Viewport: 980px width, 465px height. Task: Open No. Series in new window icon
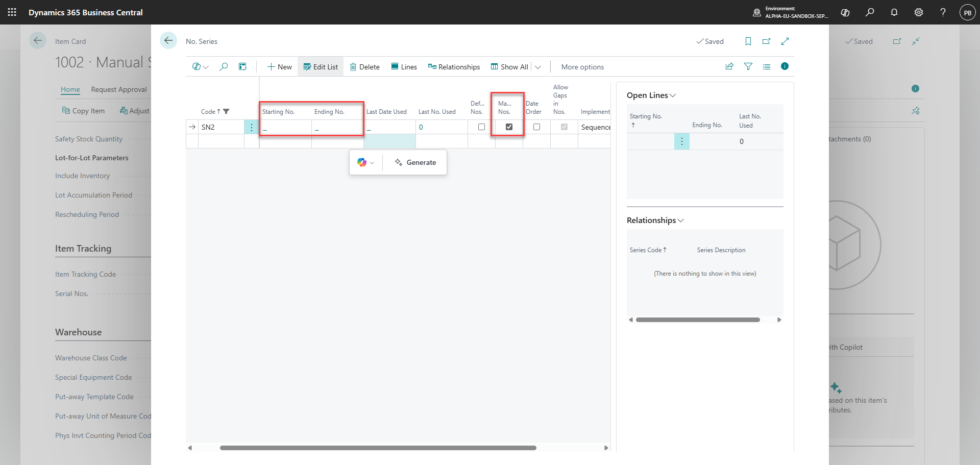pyautogui.click(x=767, y=41)
